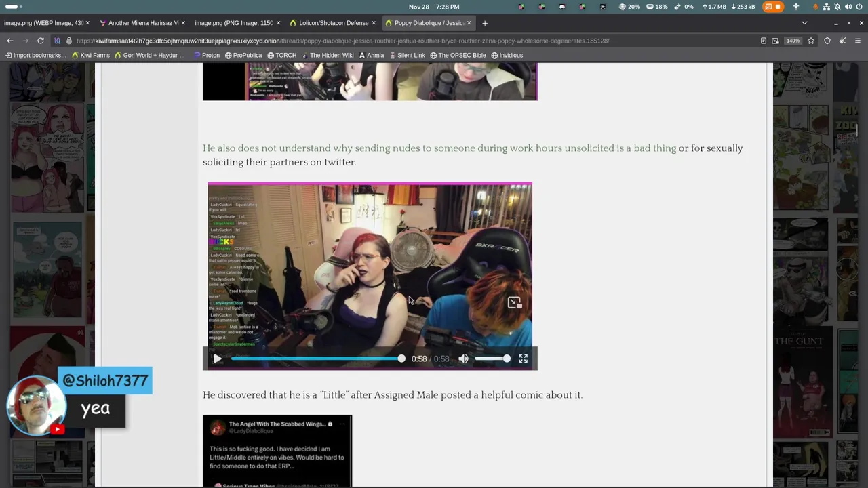This screenshot has width=868, height=488.
Task: Click the 140% zoom level indicator
Action: [x=793, y=41]
